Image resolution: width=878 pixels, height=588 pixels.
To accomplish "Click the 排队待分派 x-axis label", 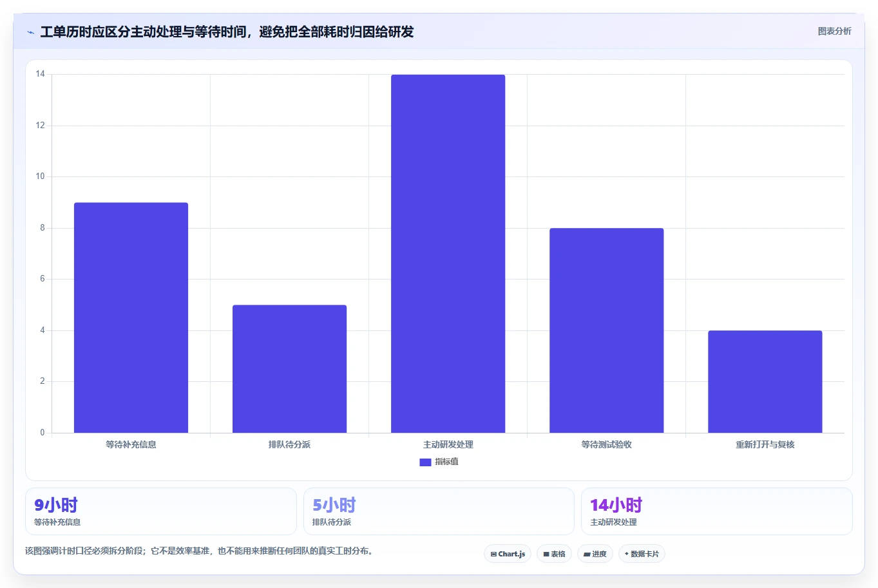I will tap(289, 444).
